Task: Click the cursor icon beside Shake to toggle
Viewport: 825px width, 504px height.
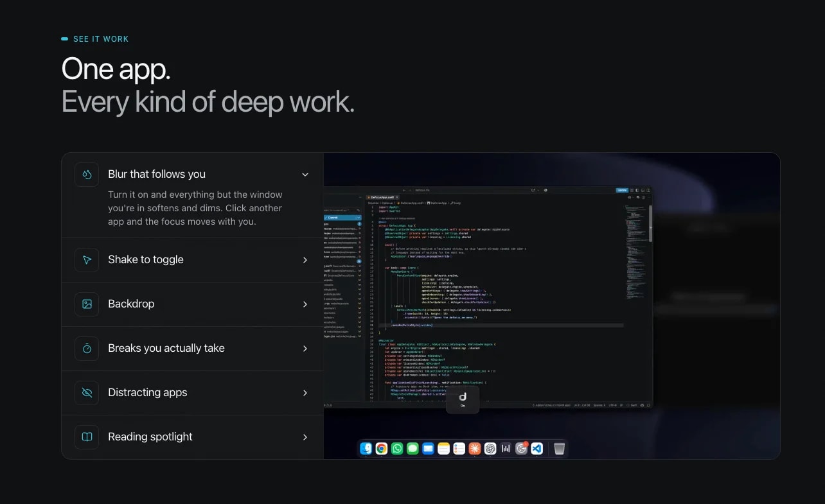Action: coord(87,260)
